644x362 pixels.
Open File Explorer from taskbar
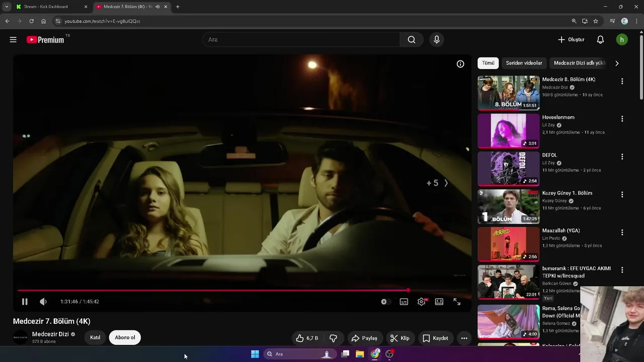[360, 354]
